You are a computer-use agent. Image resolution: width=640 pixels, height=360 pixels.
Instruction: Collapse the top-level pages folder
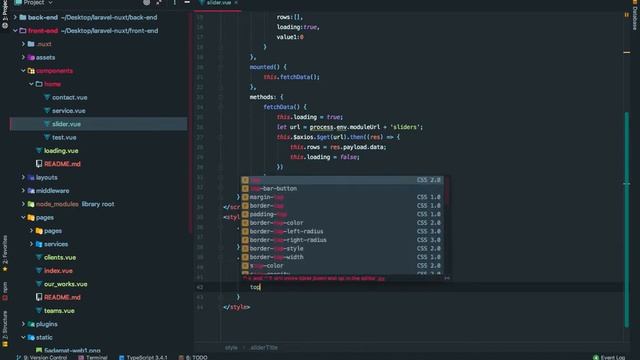(23, 218)
